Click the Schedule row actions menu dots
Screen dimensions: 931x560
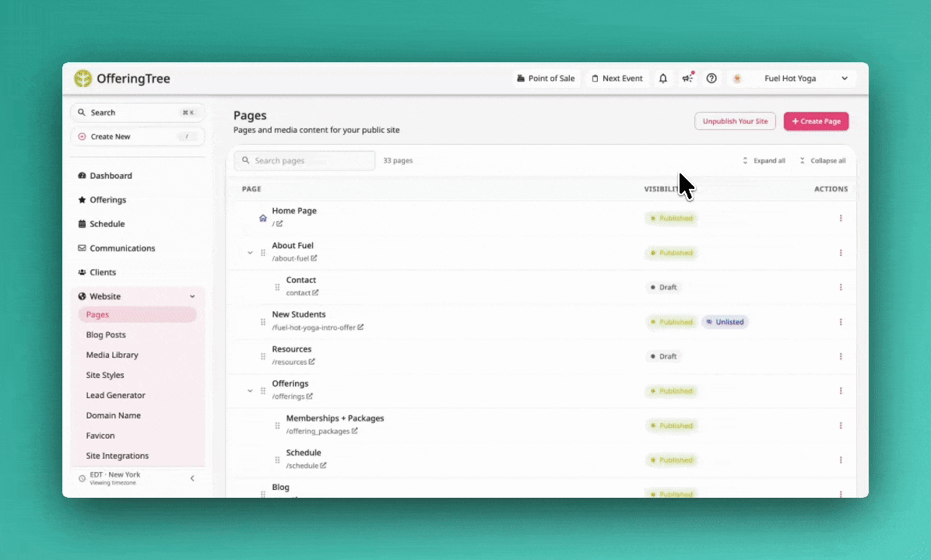841,460
